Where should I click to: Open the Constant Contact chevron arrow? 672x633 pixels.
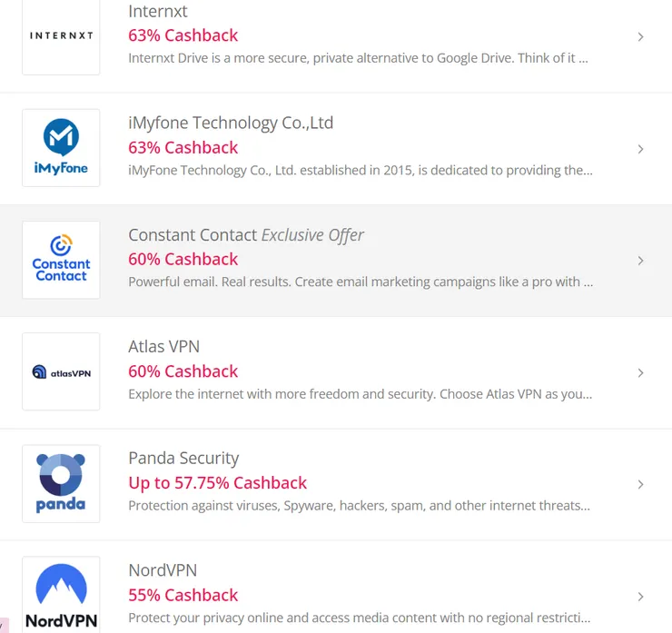640,261
